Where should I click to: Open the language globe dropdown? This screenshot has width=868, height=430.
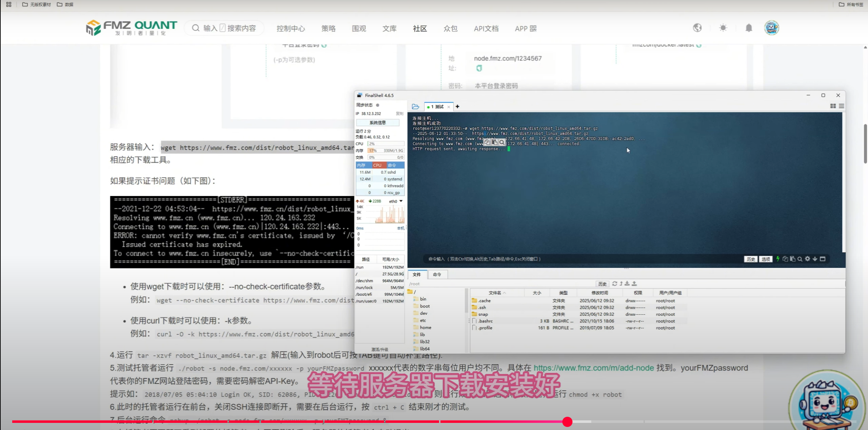697,28
